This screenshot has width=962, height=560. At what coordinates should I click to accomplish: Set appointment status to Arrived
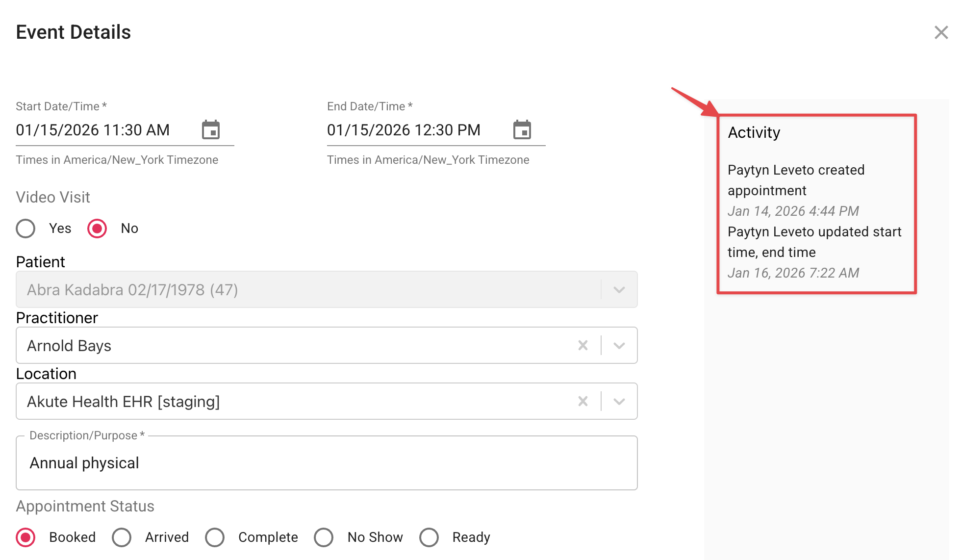[x=122, y=537]
